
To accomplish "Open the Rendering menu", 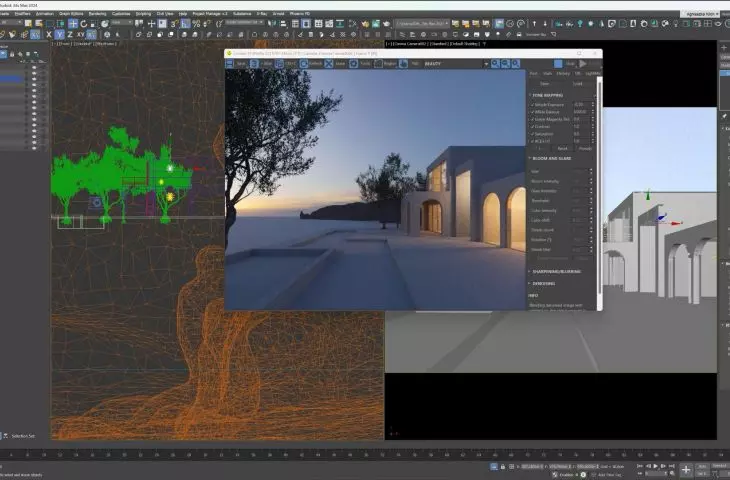I will 97,14.
